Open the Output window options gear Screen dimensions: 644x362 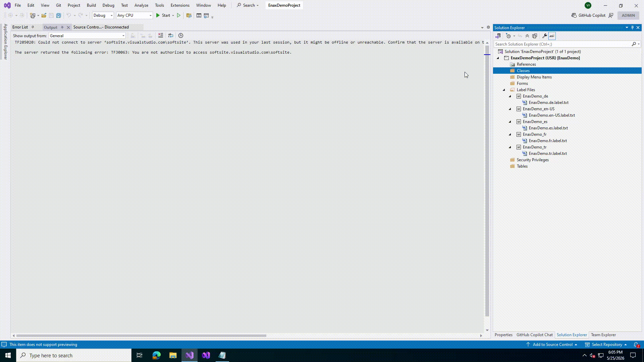[x=488, y=27]
